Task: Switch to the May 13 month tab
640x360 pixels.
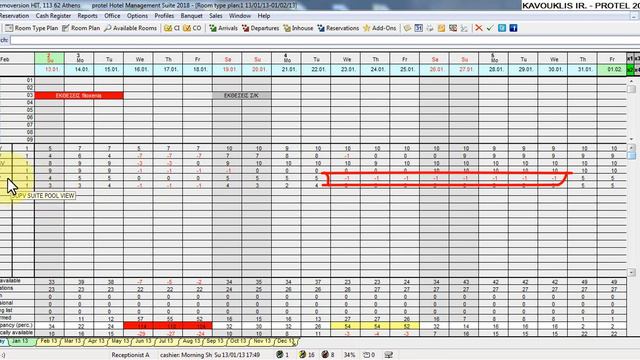Action: 120,341
